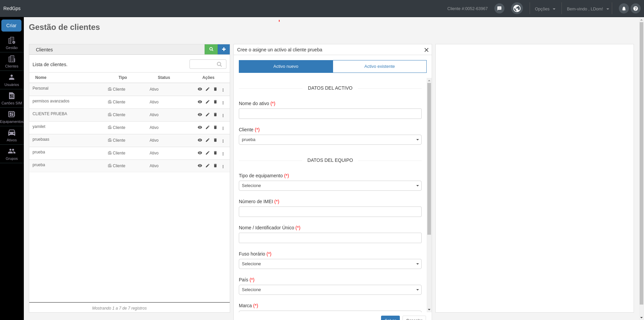View the yamilet client details
This screenshot has height=320, width=644.
200,128
